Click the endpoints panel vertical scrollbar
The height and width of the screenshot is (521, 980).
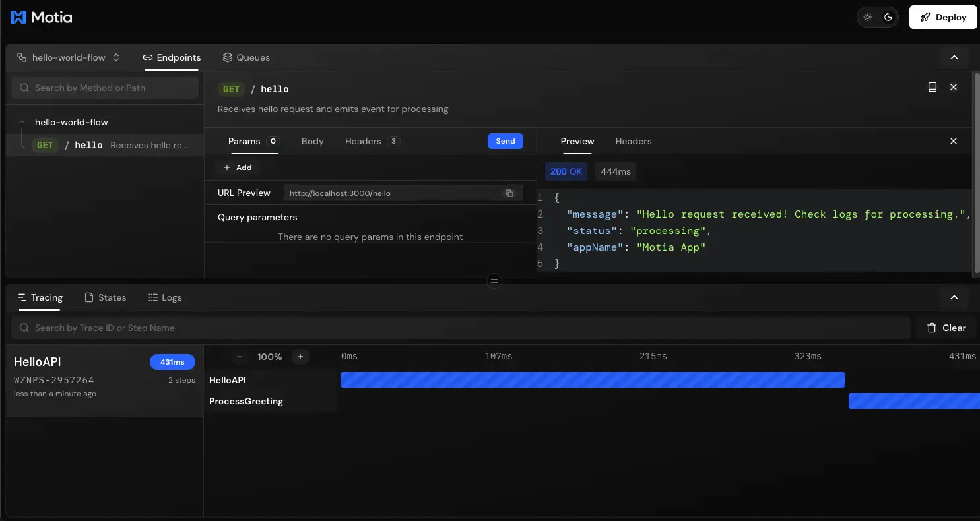977,174
